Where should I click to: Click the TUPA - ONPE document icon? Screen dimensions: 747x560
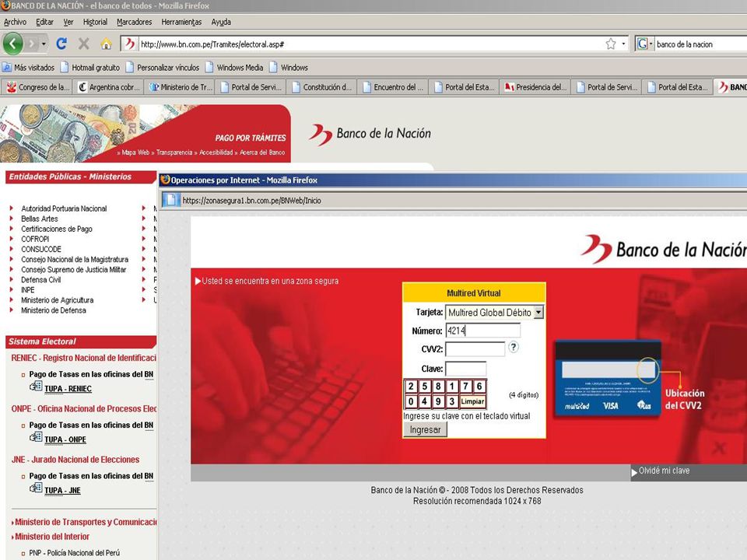pyautogui.click(x=36, y=438)
